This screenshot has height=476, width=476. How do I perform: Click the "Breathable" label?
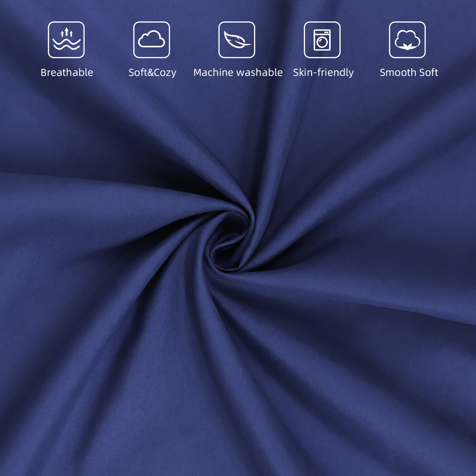pos(67,72)
